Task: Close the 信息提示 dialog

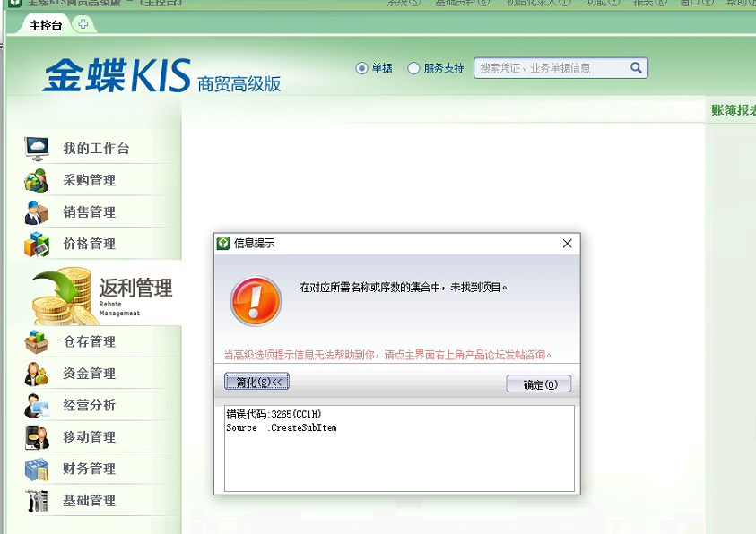Action: (x=567, y=244)
